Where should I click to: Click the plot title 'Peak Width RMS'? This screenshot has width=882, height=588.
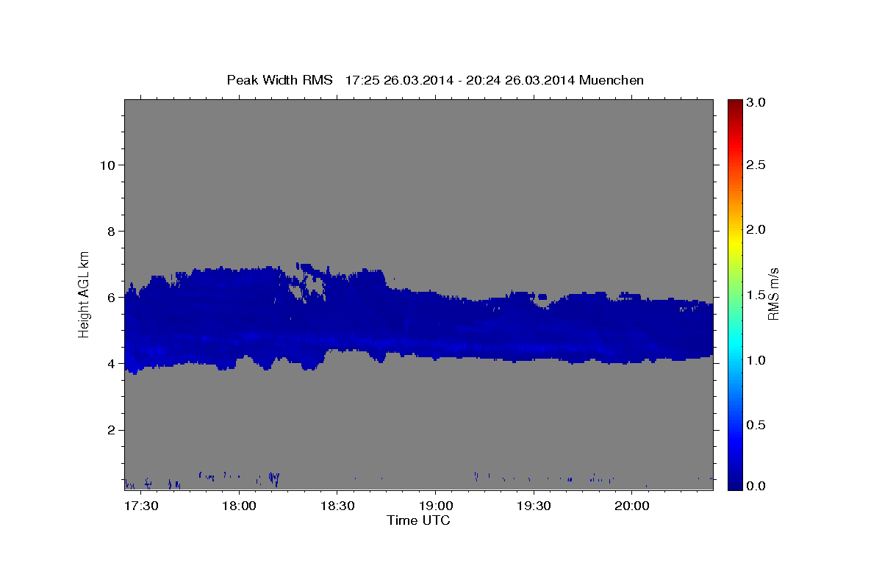click(x=279, y=80)
